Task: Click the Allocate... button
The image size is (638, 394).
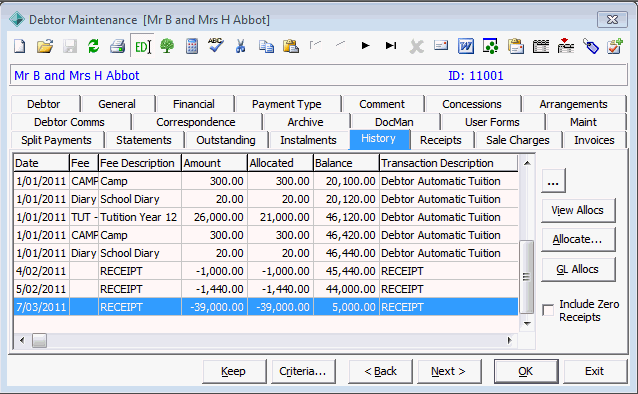Action: tap(577, 239)
